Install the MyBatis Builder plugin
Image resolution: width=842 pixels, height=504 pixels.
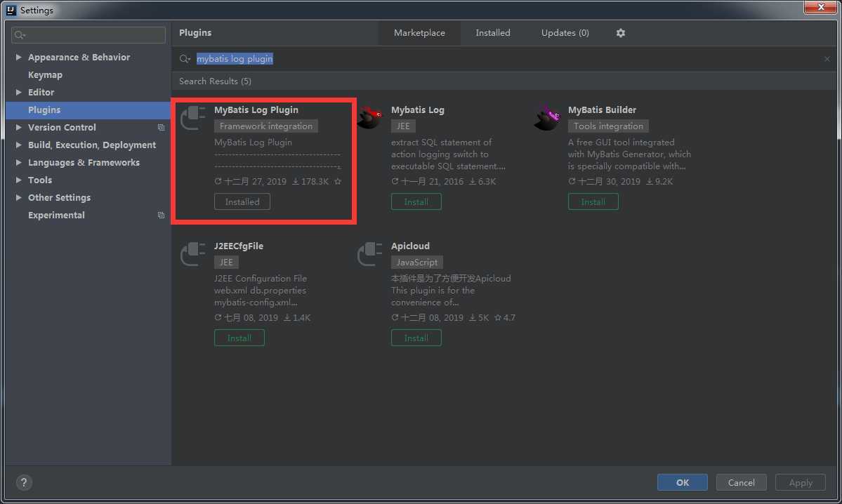click(593, 202)
